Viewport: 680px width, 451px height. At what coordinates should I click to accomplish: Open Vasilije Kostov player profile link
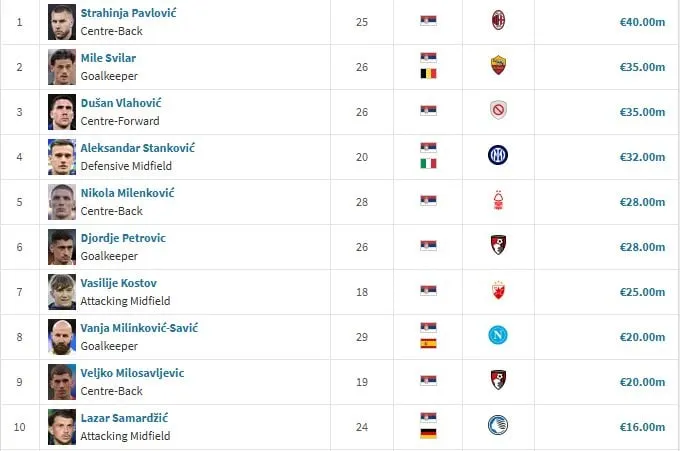[x=118, y=283]
